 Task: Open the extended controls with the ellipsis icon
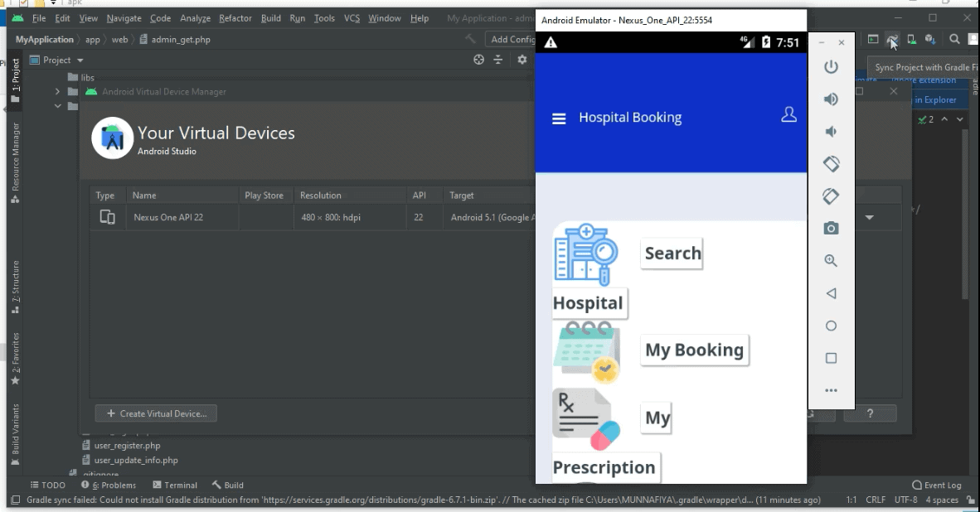click(831, 389)
